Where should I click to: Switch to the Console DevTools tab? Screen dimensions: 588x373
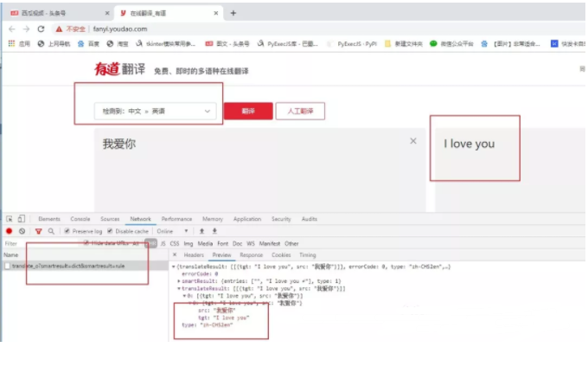point(80,219)
